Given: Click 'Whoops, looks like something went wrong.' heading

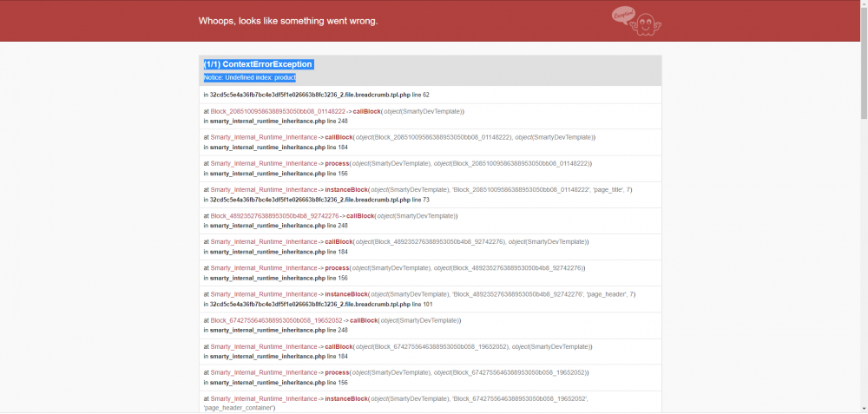Looking at the screenshot, I should (x=288, y=21).
